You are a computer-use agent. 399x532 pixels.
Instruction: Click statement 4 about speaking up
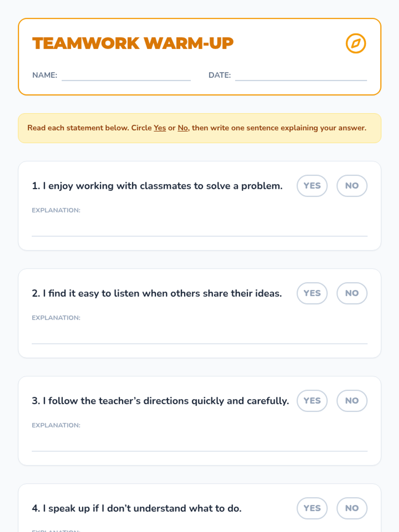click(x=137, y=508)
